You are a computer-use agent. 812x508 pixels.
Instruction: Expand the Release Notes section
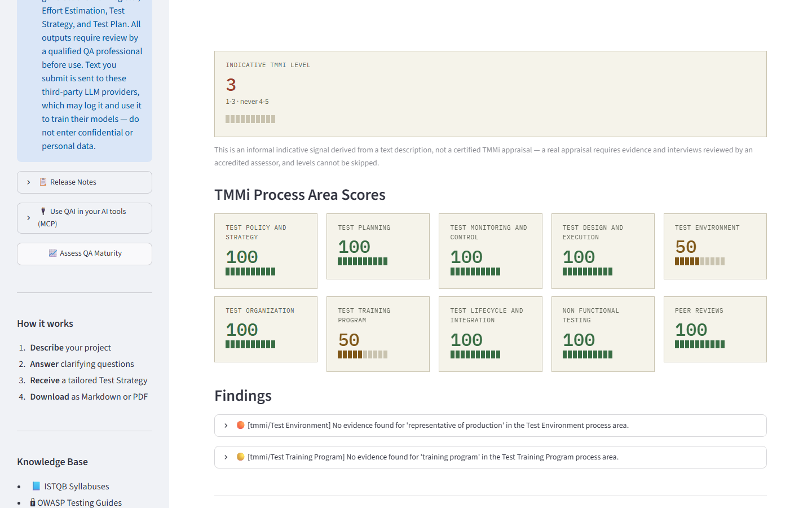tap(85, 182)
